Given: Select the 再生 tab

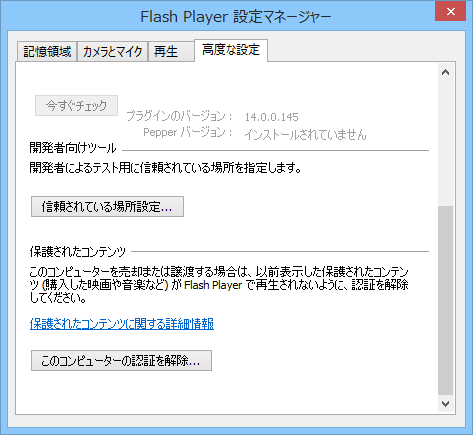Looking at the screenshot, I should click(171, 52).
